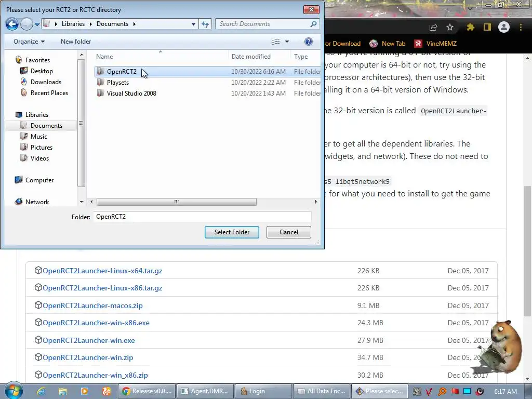Open the Chrome profile avatar
Screen dimensions: 532x399
click(x=504, y=27)
